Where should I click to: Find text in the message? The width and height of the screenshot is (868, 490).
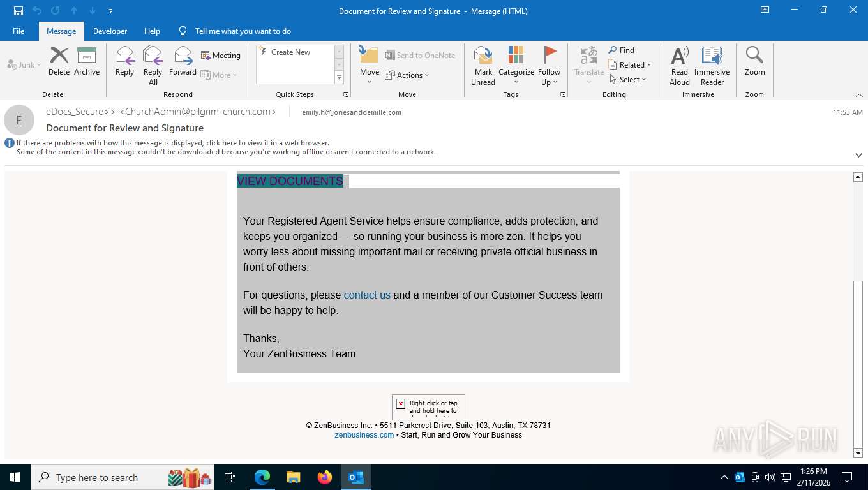pos(621,50)
